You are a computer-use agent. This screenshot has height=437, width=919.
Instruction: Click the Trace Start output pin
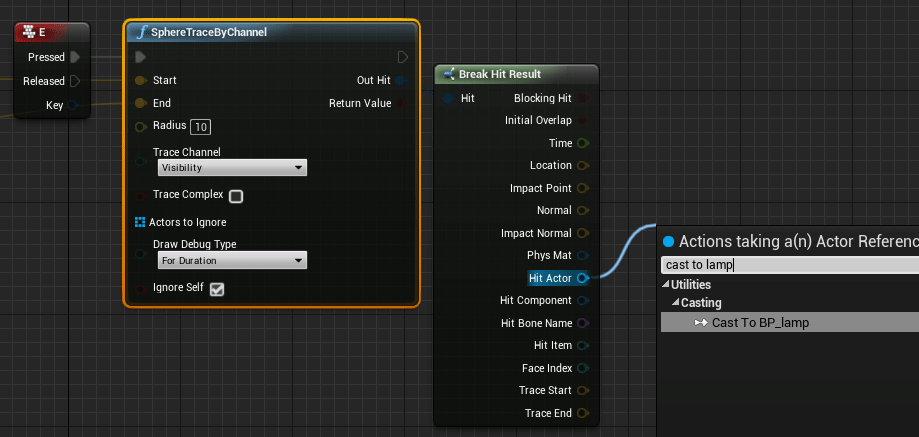tap(583, 390)
